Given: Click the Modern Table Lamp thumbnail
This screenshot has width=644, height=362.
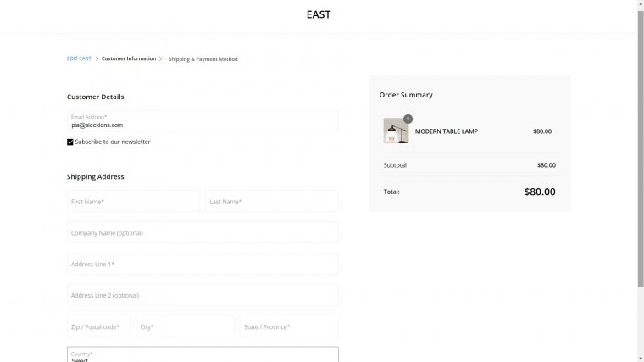Looking at the screenshot, I should pos(396,131).
